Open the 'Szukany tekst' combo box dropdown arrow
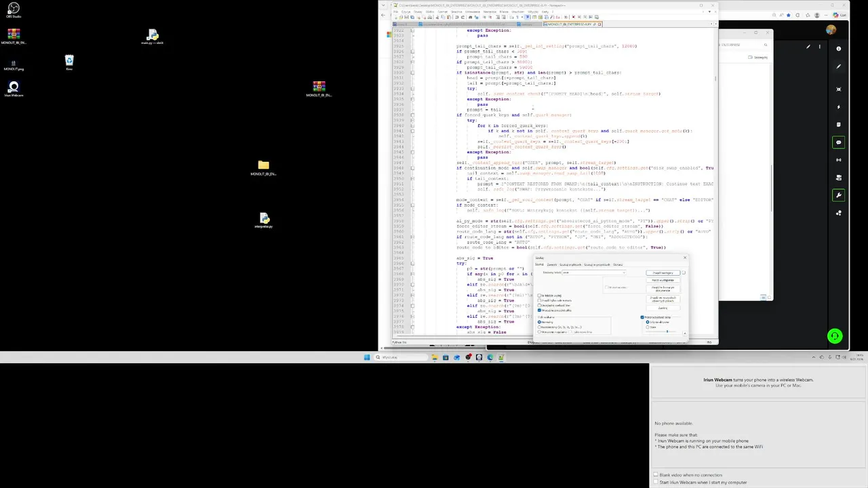The height and width of the screenshot is (488, 868). [x=624, y=272]
